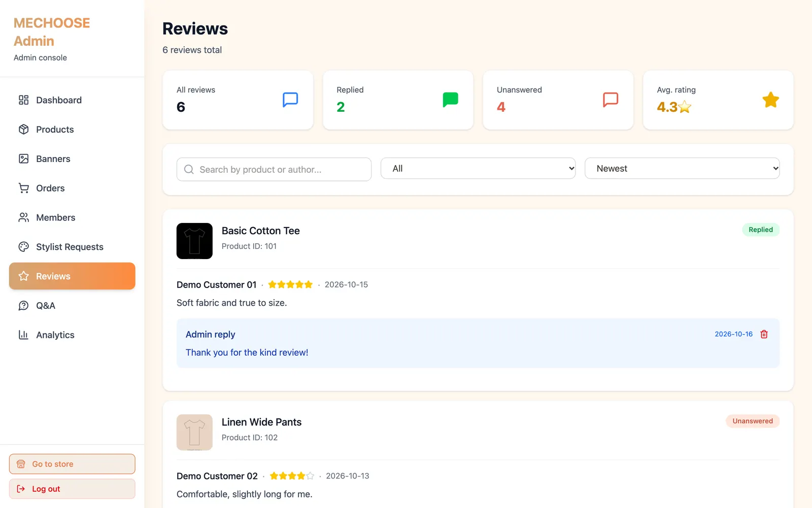Click the Go to store button
Image resolution: width=812 pixels, height=508 pixels.
click(x=72, y=464)
